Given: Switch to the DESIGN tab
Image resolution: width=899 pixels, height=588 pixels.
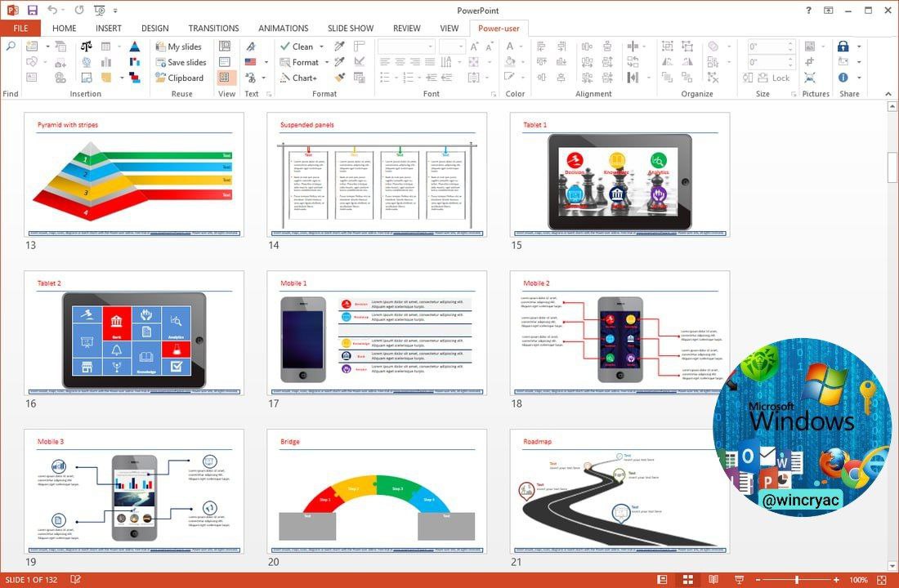Looking at the screenshot, I should (x=154, y=28).
